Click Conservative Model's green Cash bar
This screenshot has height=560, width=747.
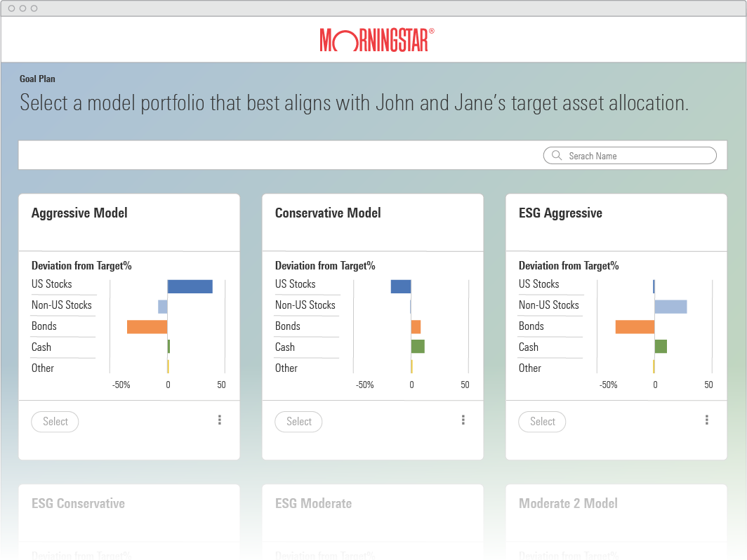(418, 346)
